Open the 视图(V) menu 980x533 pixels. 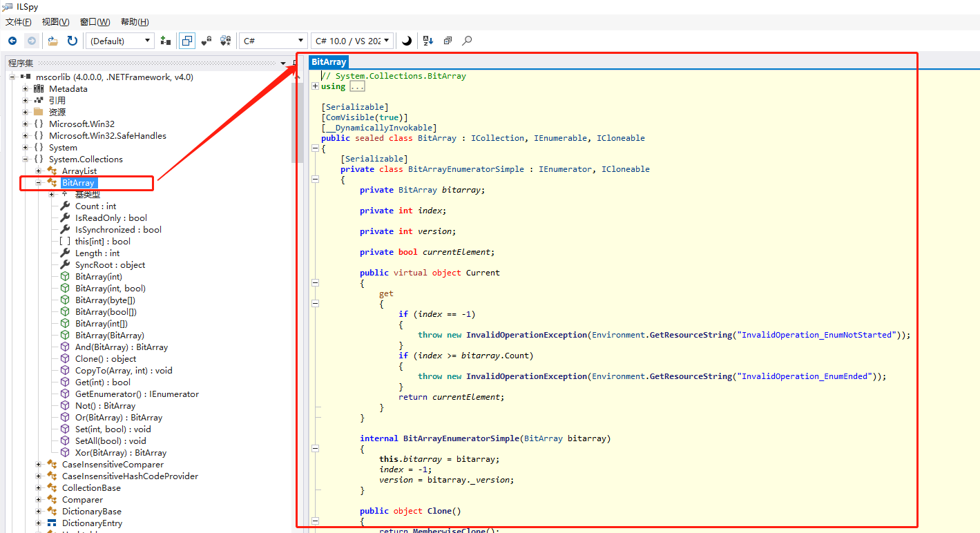coord(55,22)
